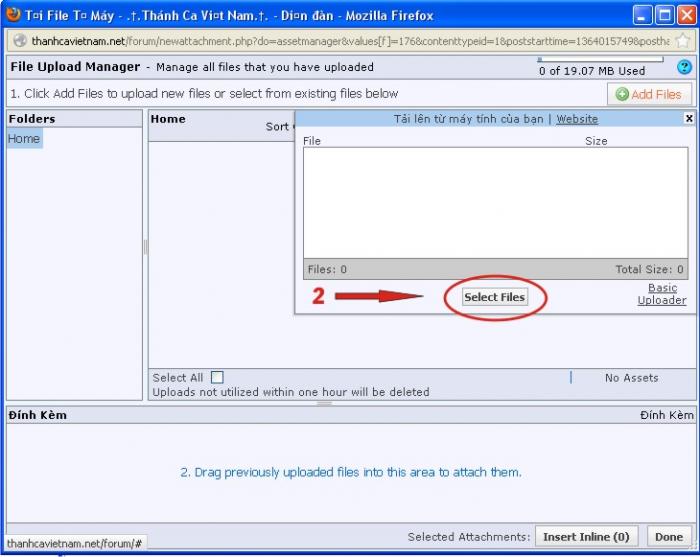Click the horizontal splitter above Đính Kèm
Image resolution: width=700 pixels, height=557 pixels.
(324, 403)
